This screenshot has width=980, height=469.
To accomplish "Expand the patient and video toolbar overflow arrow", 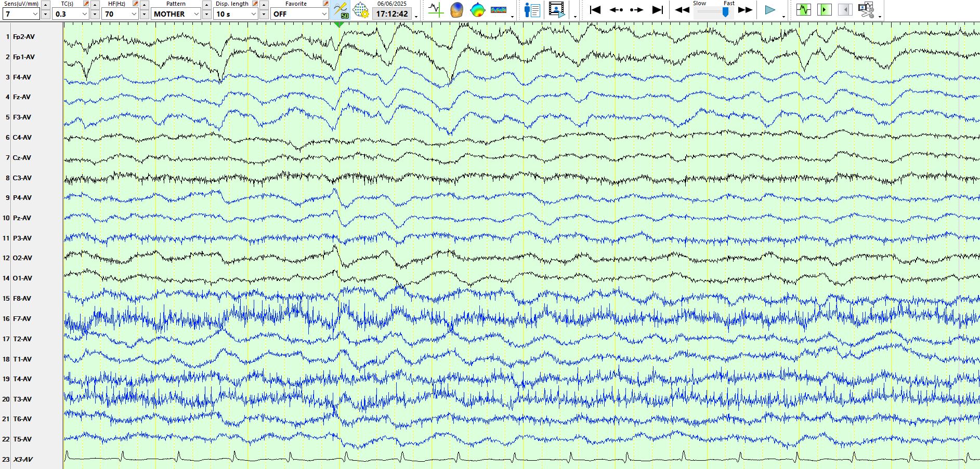I will point(575,17).
